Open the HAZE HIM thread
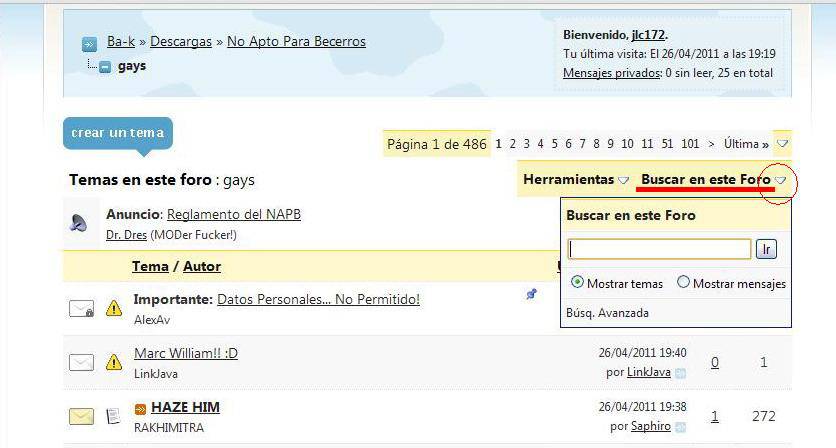The width and height of the screenshot is (836, 448). click(185, 407)
